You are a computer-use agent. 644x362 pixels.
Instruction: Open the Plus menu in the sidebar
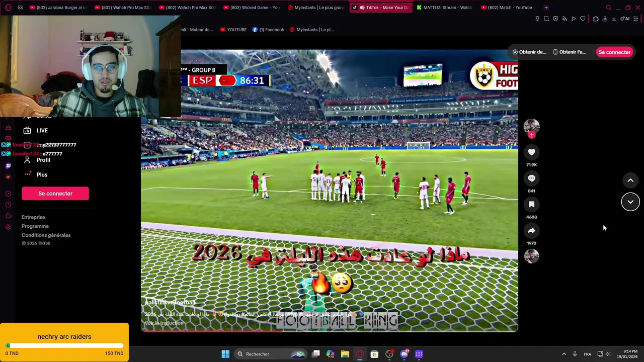pyautogui.click(x=35, y=174)
